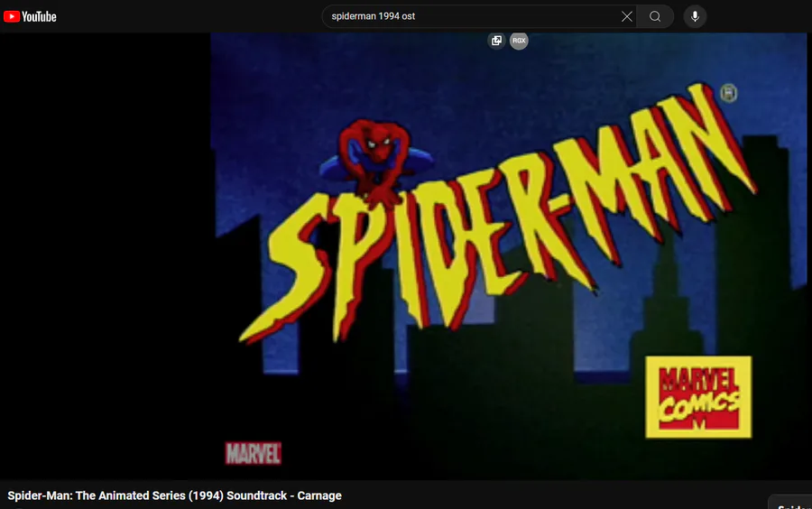Open the YouTube home logo
Viewport: 812px width, 509px height.
[30, 16]
